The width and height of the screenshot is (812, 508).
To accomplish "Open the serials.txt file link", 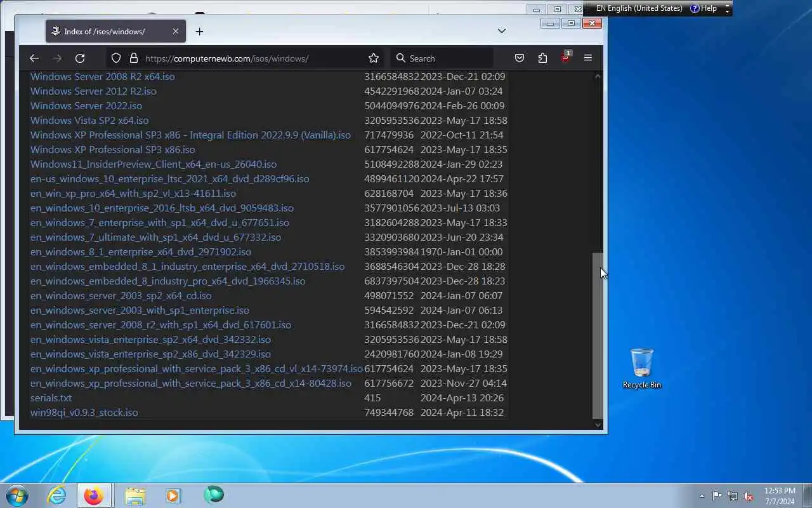I will pos(51,398).
